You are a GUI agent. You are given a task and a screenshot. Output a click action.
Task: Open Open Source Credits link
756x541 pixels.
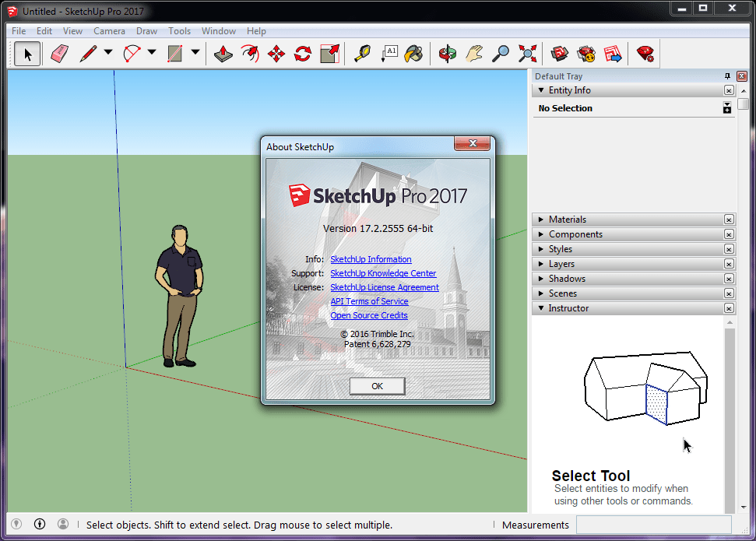369,315
